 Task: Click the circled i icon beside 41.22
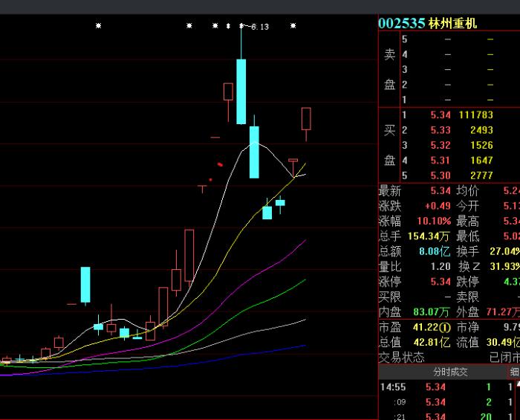[445, 327]
